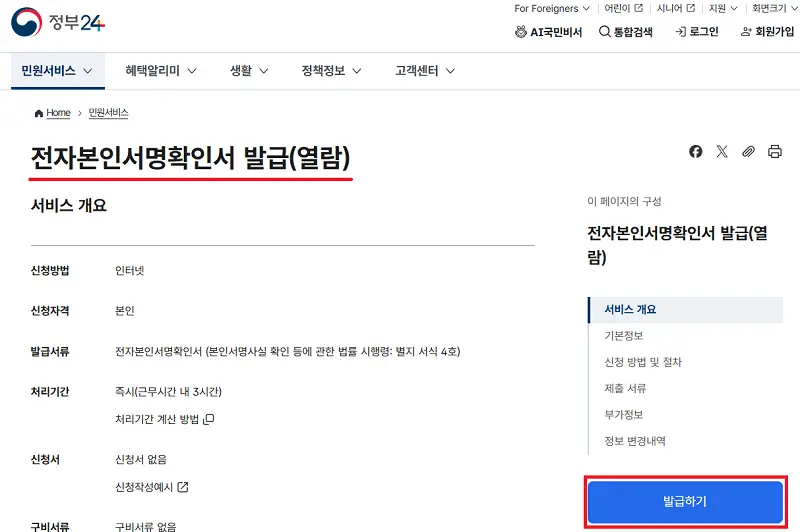Image resolution: width=800 pixels, height=532 pixels.
Task: Open 통합검색 search
Action: [x=626, y=32]
